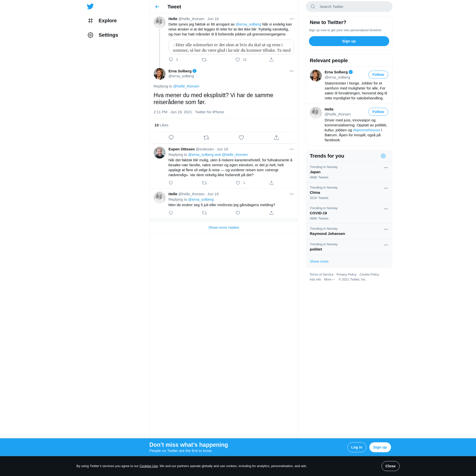
Task: Open the quoted article card in Helle's tweet
Action: tap(231, 47)
